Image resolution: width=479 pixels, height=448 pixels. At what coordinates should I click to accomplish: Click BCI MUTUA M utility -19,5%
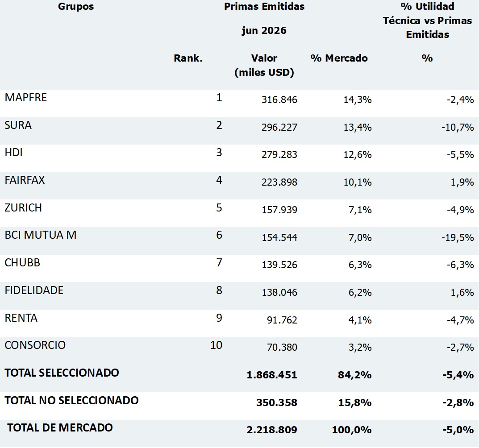click(458, 237)
